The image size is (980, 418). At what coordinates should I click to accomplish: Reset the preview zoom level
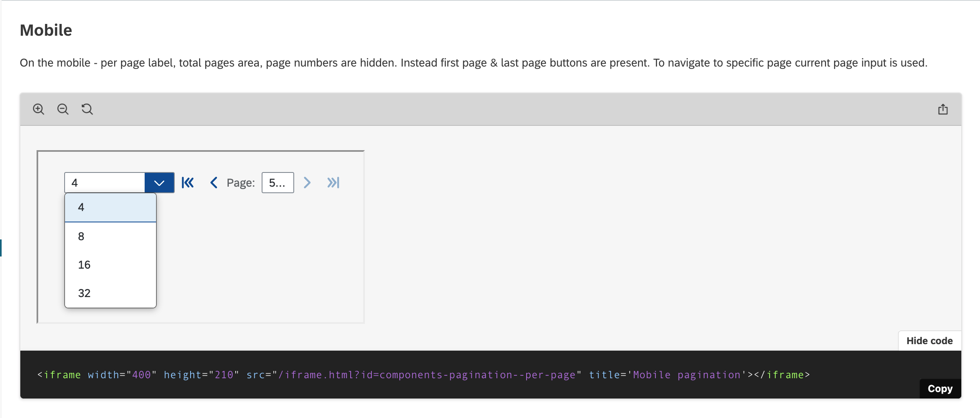tap(87, 109)
